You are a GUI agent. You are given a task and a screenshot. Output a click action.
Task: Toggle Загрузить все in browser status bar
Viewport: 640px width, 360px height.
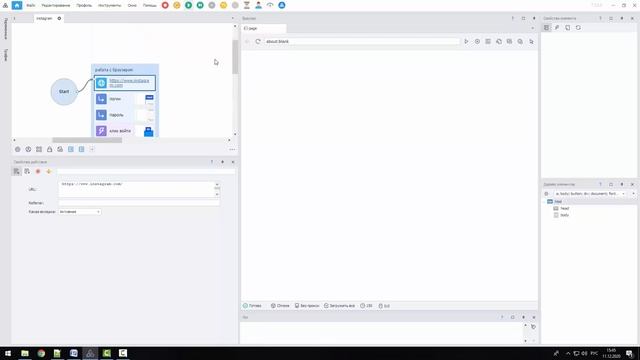339,306
